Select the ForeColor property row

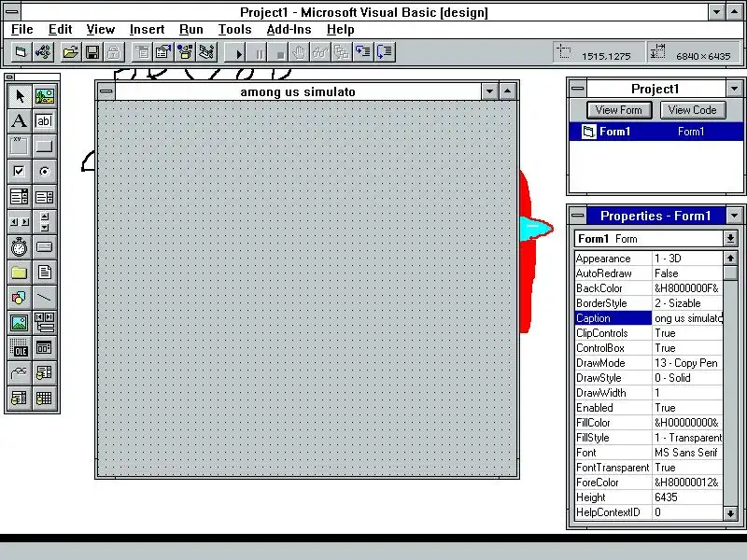tap(649, 483)
